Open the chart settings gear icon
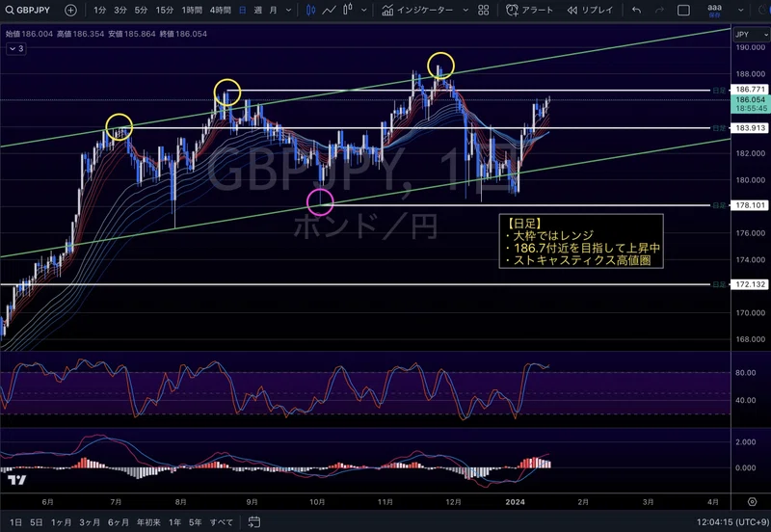This screenshot has height=532, width=771. [x=752, y=502]
